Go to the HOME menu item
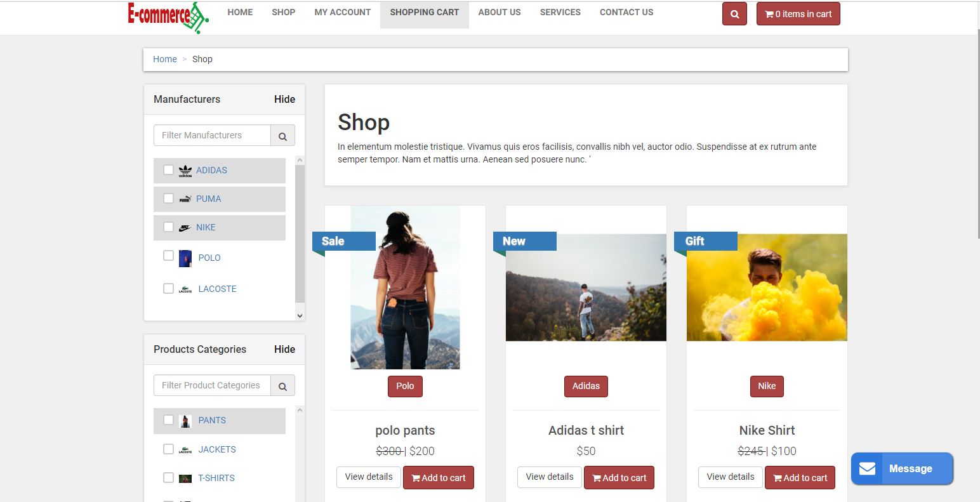The image size is (980, 502). click(x=240, y=12)
